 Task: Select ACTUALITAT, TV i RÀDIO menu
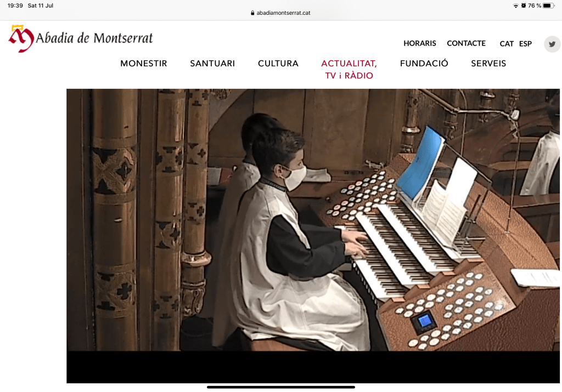coord(349,70)
